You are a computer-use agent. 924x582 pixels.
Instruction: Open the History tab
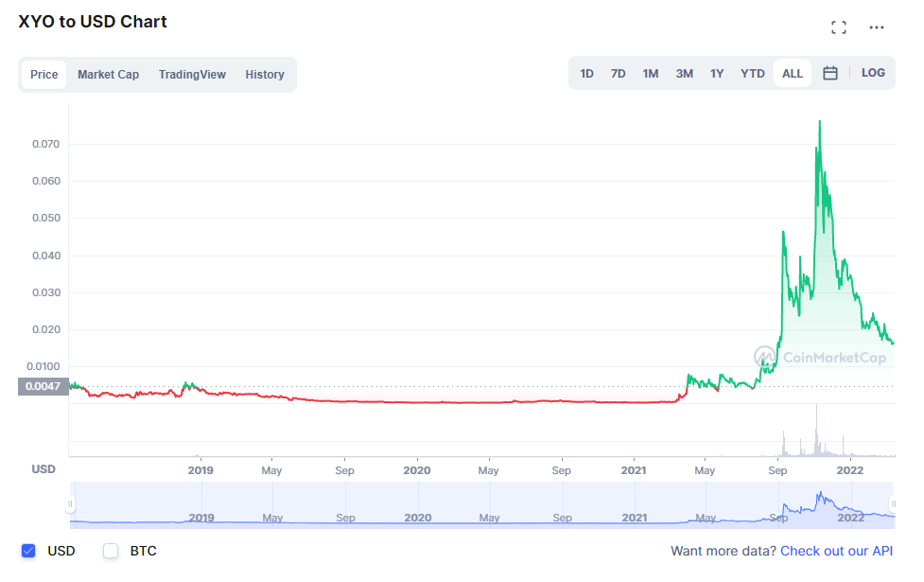pyautogui.click(x=265, y=75)
